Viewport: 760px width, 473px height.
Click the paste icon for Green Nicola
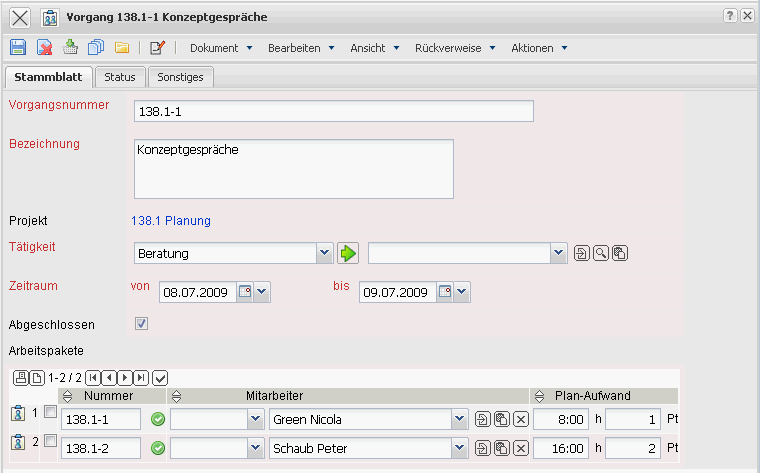coord(502,419)
